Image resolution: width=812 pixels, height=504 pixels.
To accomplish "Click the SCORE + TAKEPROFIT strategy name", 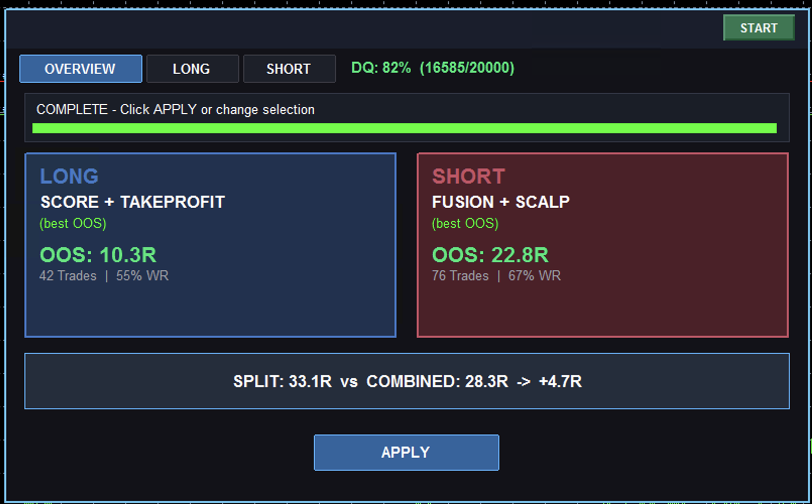I will (133, 202).
